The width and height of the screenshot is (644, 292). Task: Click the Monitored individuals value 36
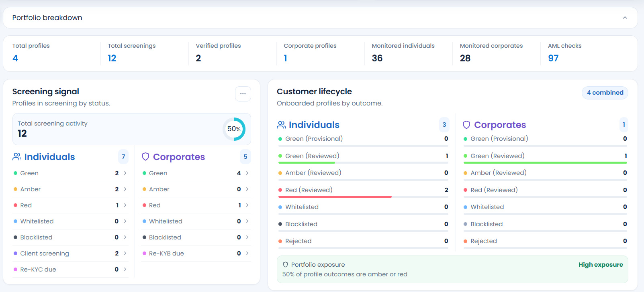(x=377, y=58)
